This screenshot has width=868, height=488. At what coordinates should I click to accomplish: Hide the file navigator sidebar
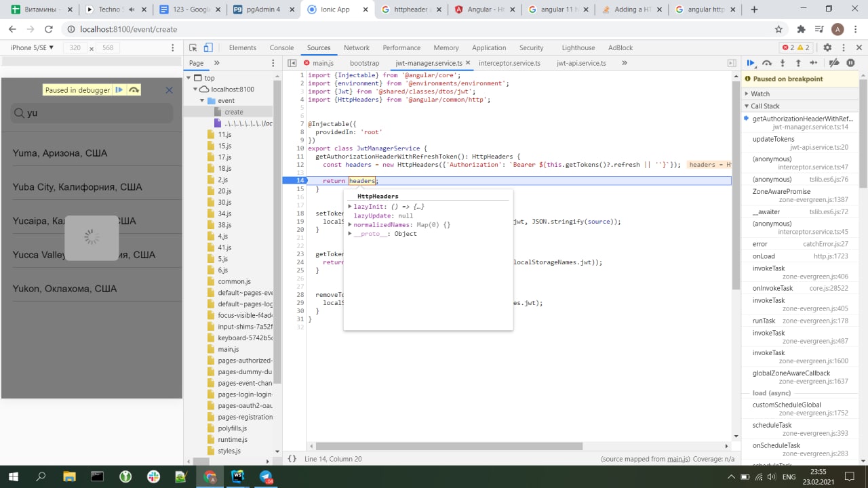(x=293, y=63)
